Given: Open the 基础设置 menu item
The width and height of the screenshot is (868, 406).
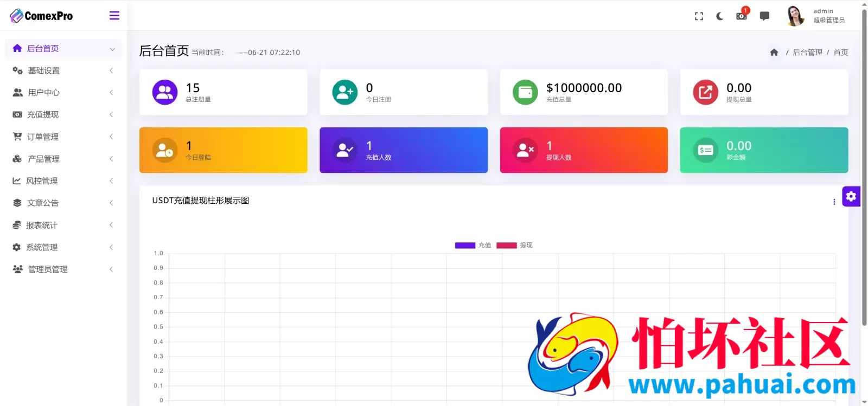Looking at the screenshot, I should [x=63, y=70].
